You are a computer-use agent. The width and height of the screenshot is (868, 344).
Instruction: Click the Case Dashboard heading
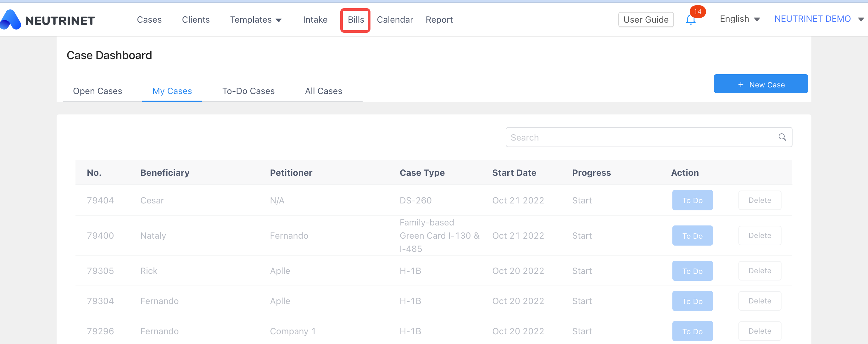[109, 55]
